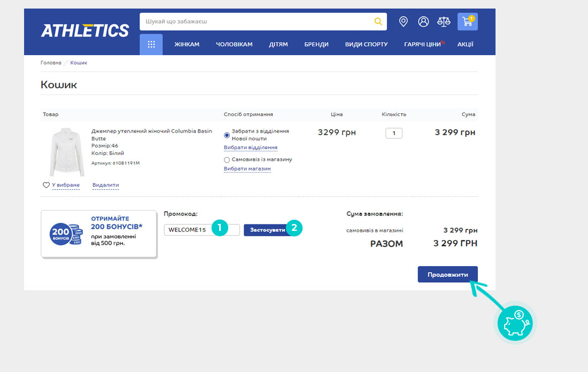Click the search magnifier icon
This screenshot has width=588, height=372.
(x=378, y=21)
